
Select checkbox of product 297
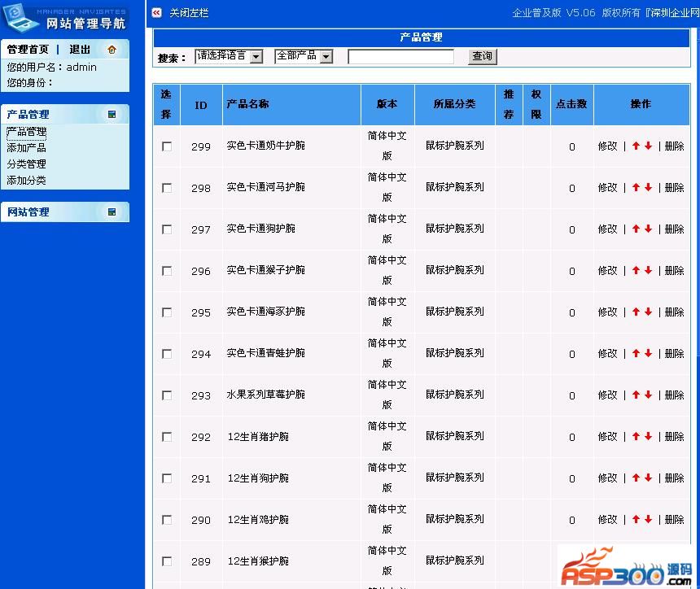(x=167, y=229)
